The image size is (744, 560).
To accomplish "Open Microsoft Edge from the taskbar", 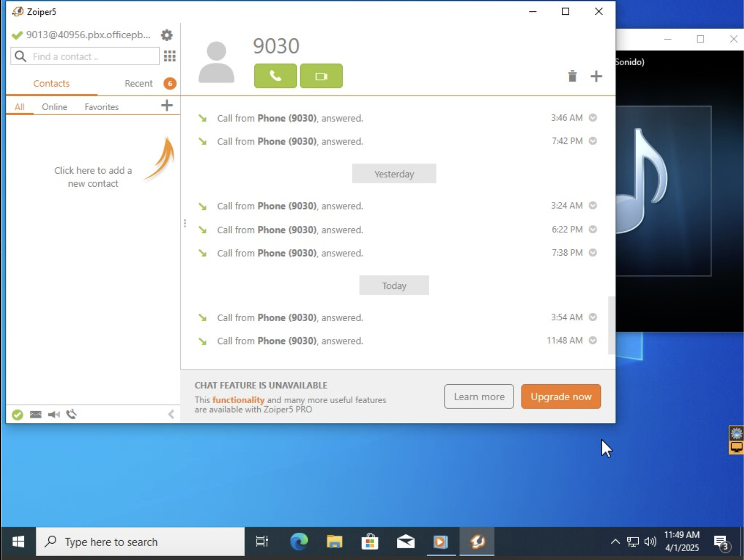I will pos(299,542).
